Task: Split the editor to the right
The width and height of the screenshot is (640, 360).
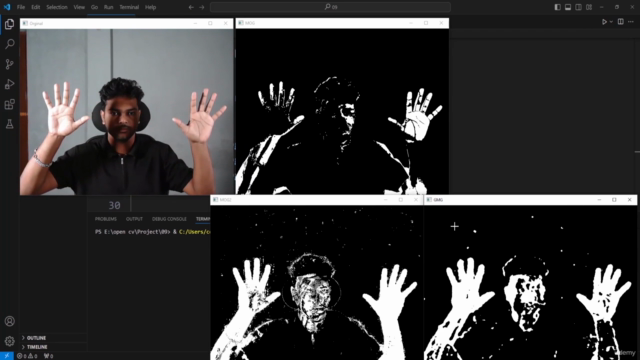Action: pos(620,22)
